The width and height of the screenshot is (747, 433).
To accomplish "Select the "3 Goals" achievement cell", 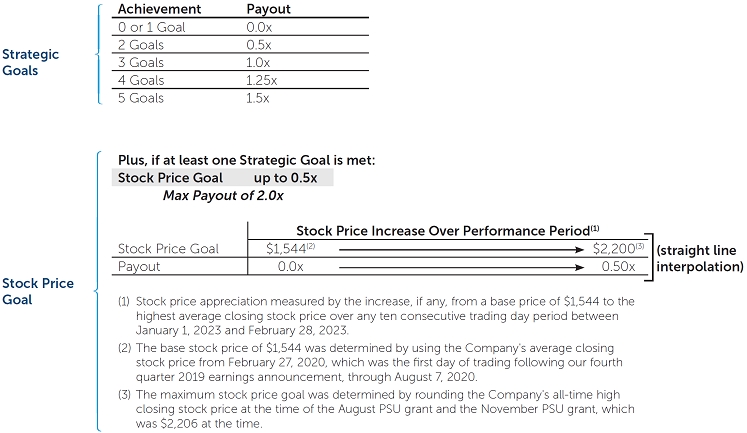I will pos(144,63).
